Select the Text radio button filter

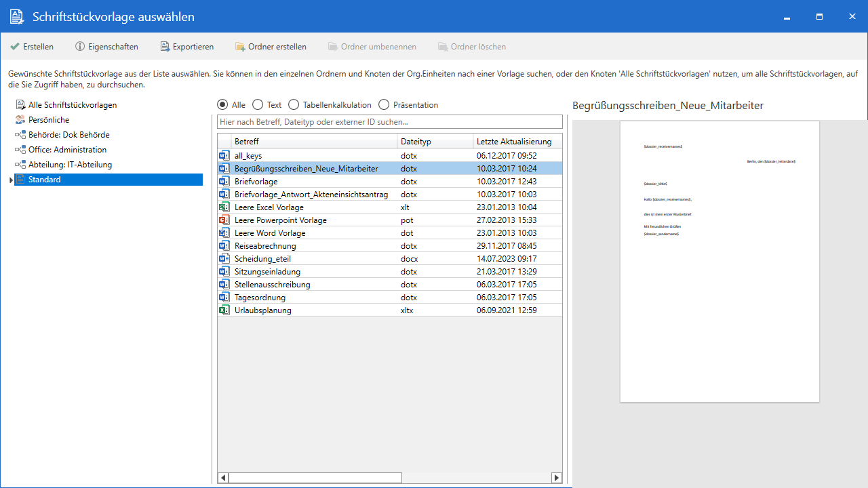[x=258, y=105]
